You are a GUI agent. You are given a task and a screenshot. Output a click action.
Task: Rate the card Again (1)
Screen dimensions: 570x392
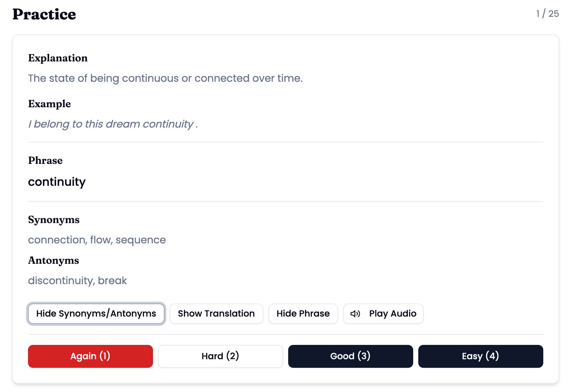coord(90,356)
